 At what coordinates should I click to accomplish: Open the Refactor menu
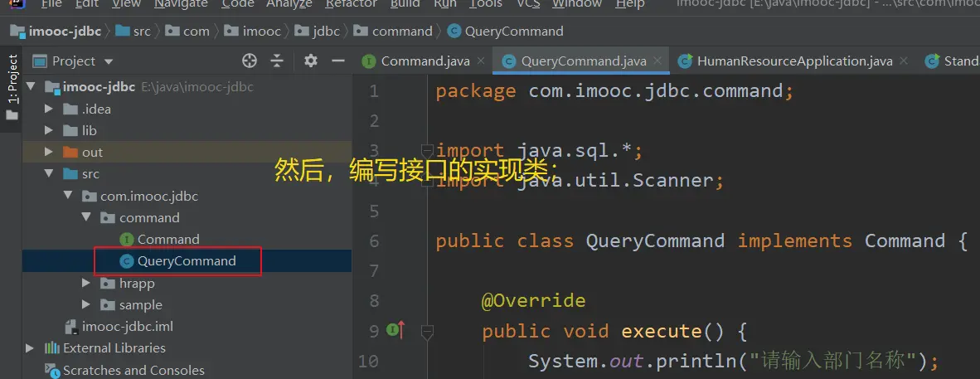(x=351, y=4)
